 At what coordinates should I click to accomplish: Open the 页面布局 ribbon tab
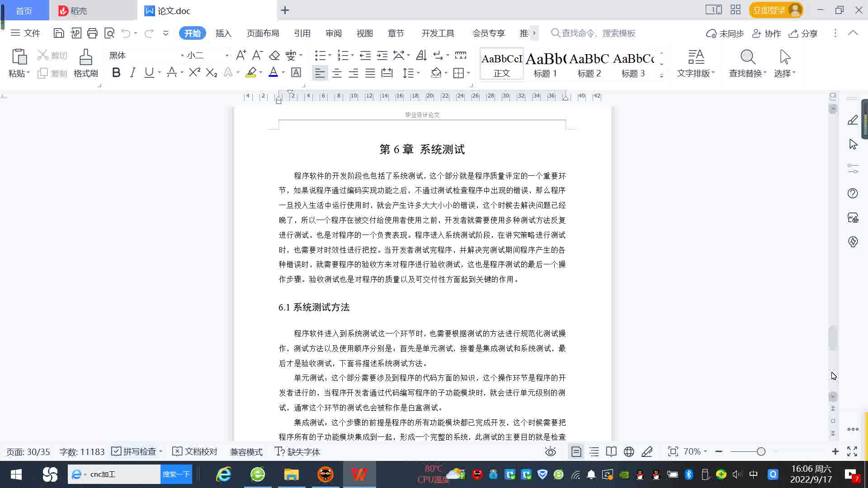(263, 33)
